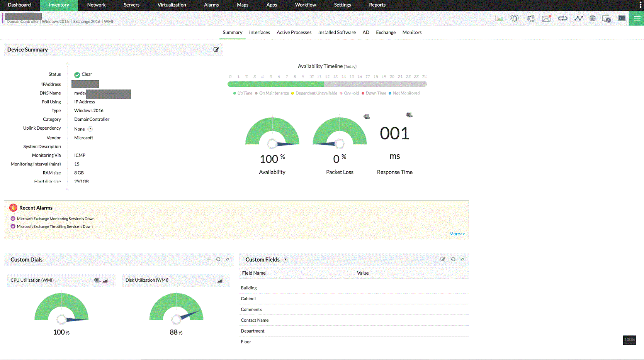This screenshot has height=360, width=644.
Task: Open the sparkline graph icon in toolbar
Action: (578, 18)
